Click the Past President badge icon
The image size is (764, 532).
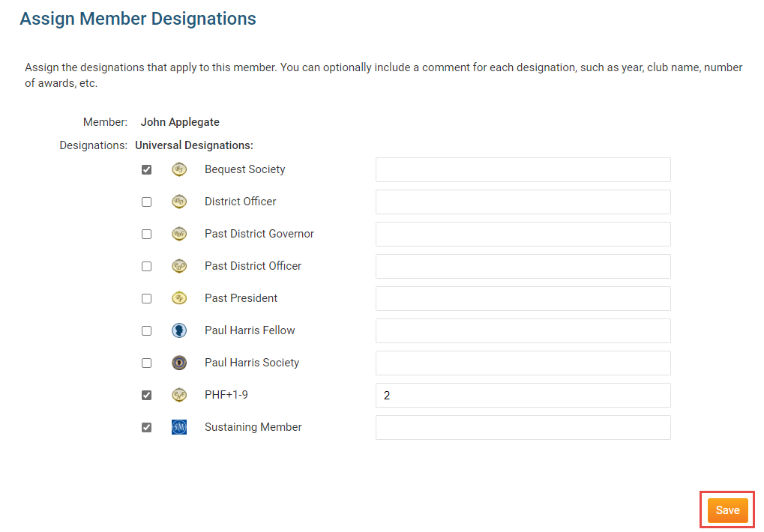(178, 298)
